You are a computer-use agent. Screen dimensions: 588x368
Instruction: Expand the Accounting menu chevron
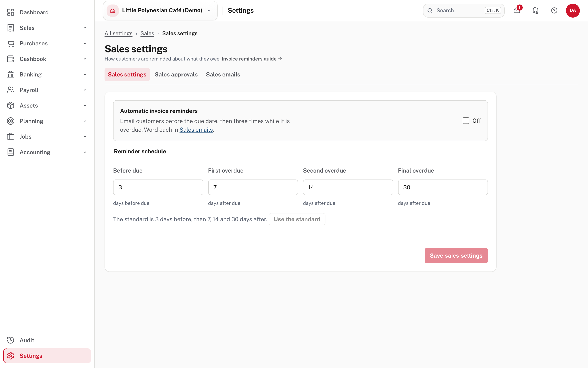pos(85,152)
